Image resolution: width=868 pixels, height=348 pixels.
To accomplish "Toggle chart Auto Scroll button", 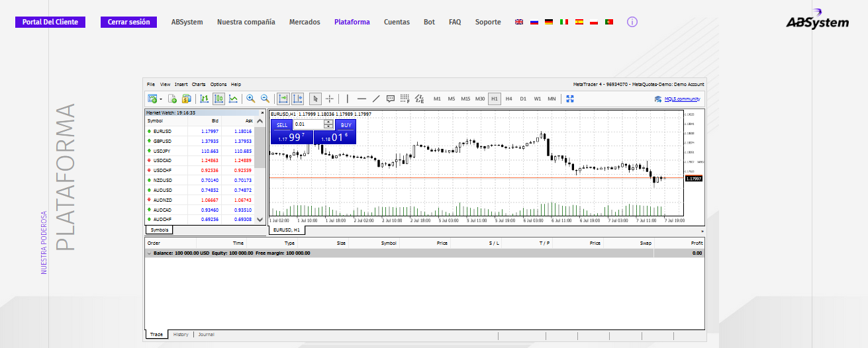I will coord(283,99).
